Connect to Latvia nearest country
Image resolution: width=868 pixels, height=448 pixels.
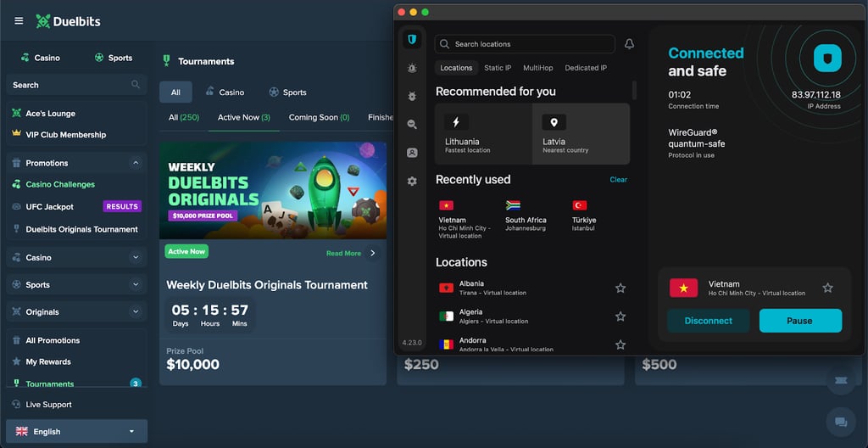581,133
